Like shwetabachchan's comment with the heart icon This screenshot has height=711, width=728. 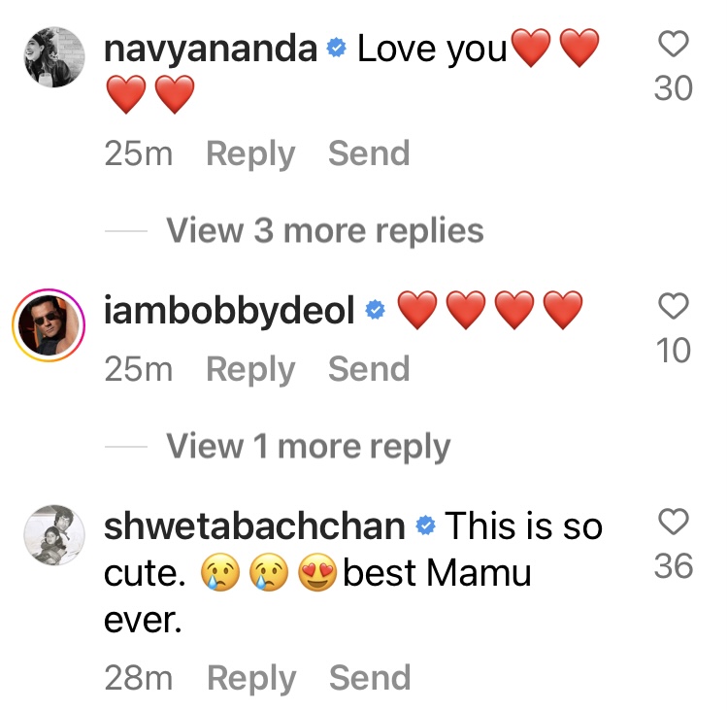(673, 524)
